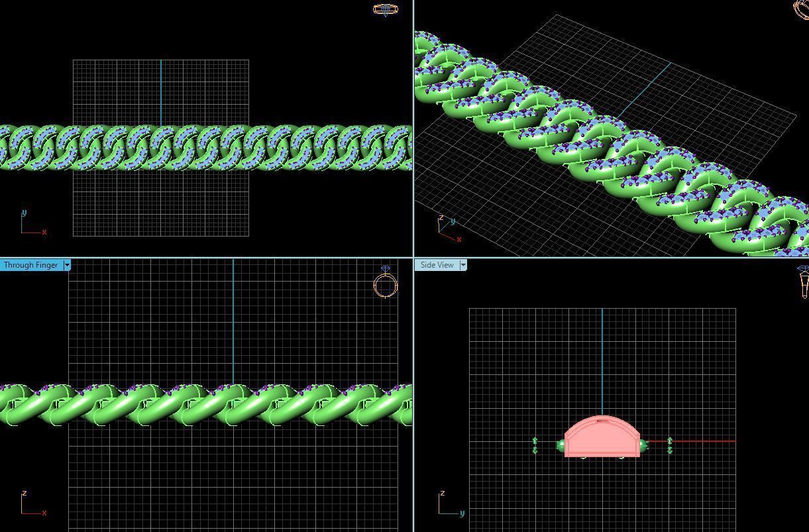The width and height of the screenshot is (809, 532).
Task: Click the perspective view ring icon, upper-right viewport
Action: (801, 9)
